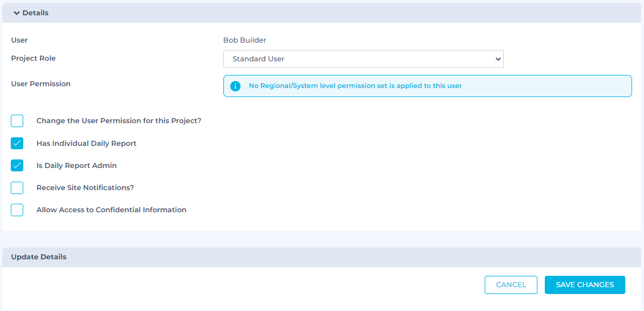Enable Change the User Permission checkbox

(x=17, y=121)
